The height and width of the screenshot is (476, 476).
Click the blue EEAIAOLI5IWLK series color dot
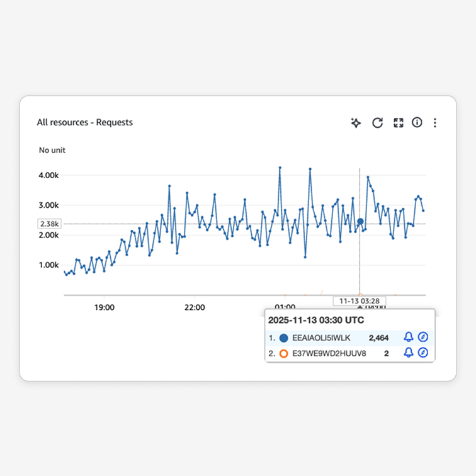(x=283, y=337)
